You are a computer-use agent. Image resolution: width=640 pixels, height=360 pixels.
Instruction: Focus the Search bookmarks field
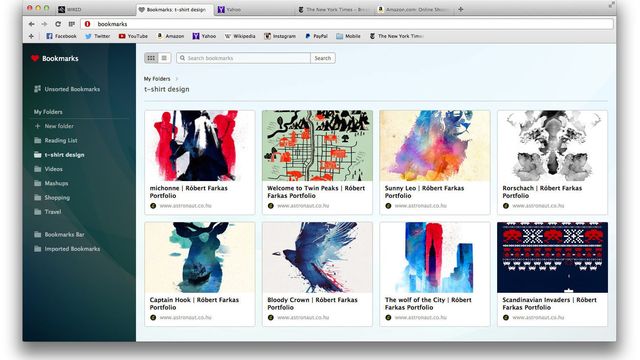pyautogui.click(x=244, y=58)
